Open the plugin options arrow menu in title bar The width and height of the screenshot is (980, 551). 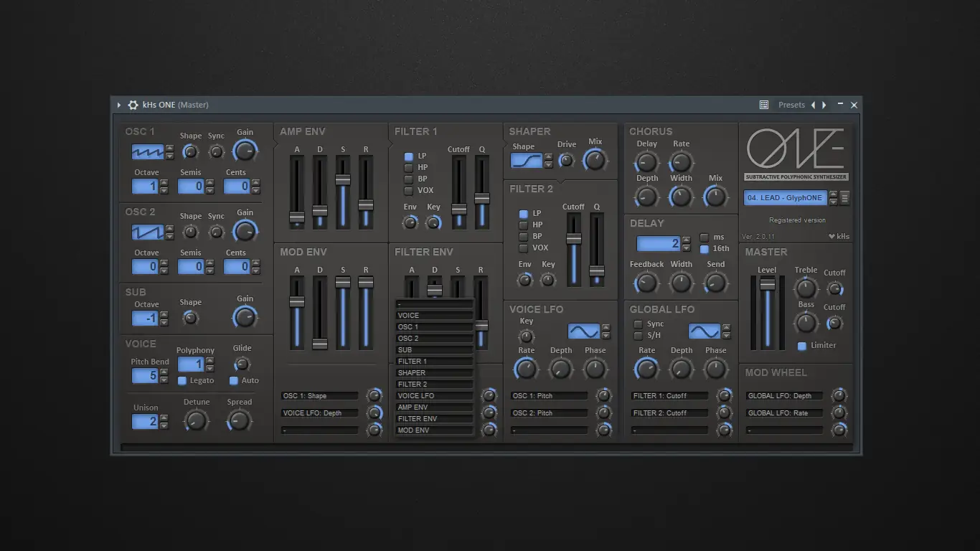[x=119, y=105]
